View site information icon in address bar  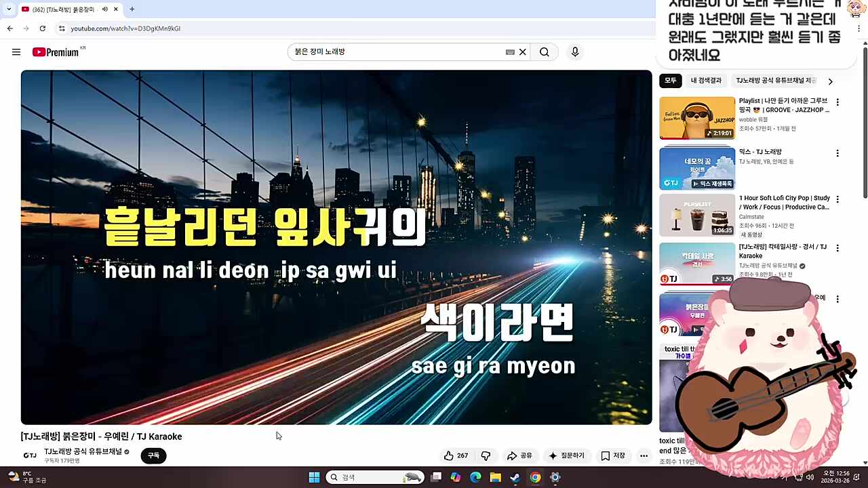coord(62,28)
